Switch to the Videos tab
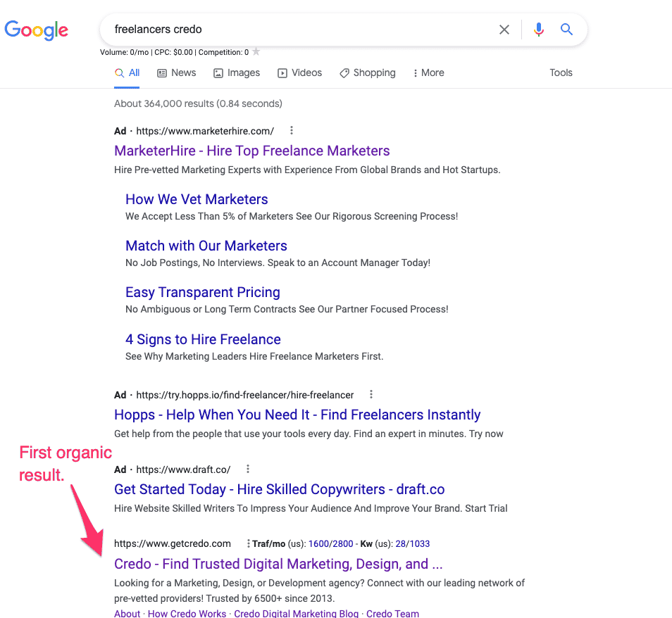This screenshot has height=618, width=672. click(x=299, y=72)
